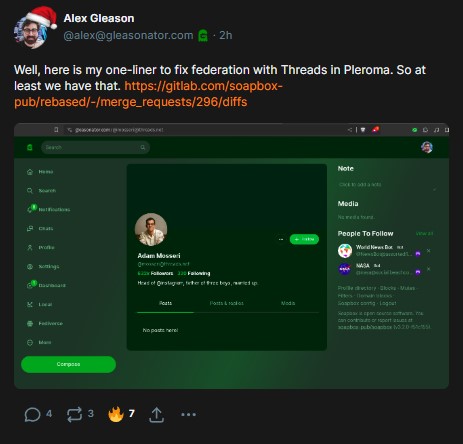Open the three-dot more options menu
Screen dimensions: 463x444
(188, 414)
